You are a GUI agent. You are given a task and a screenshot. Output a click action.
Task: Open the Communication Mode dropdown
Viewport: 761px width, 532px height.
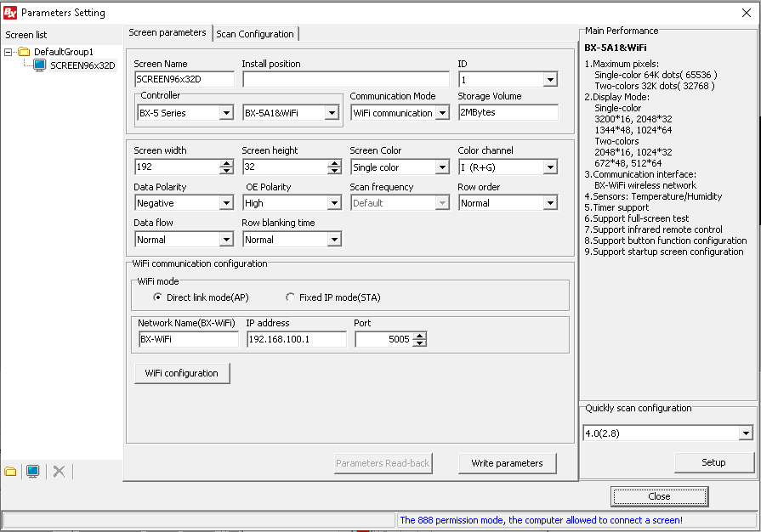point(442,113)
